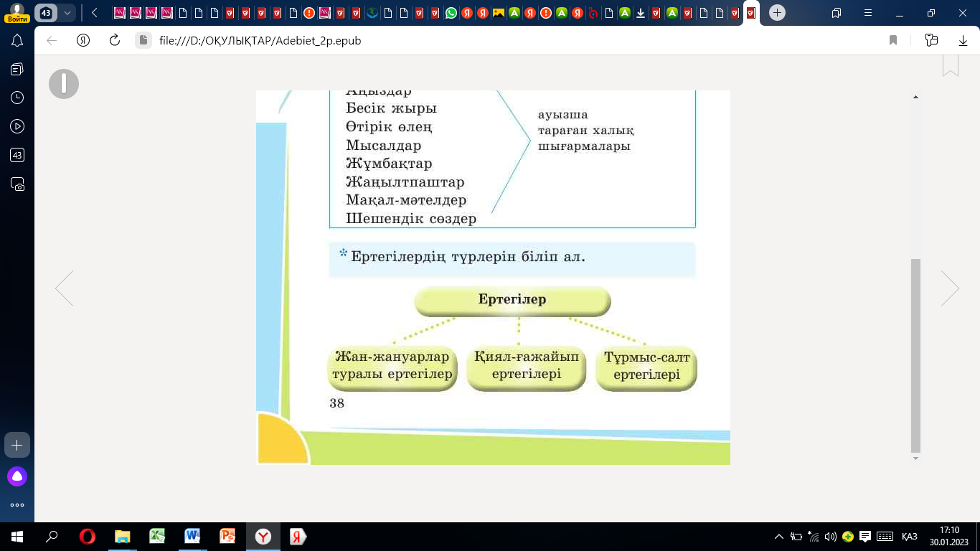Switch the ҚАЗ keyboard language
980x551 pixels.
pos(909,537)
